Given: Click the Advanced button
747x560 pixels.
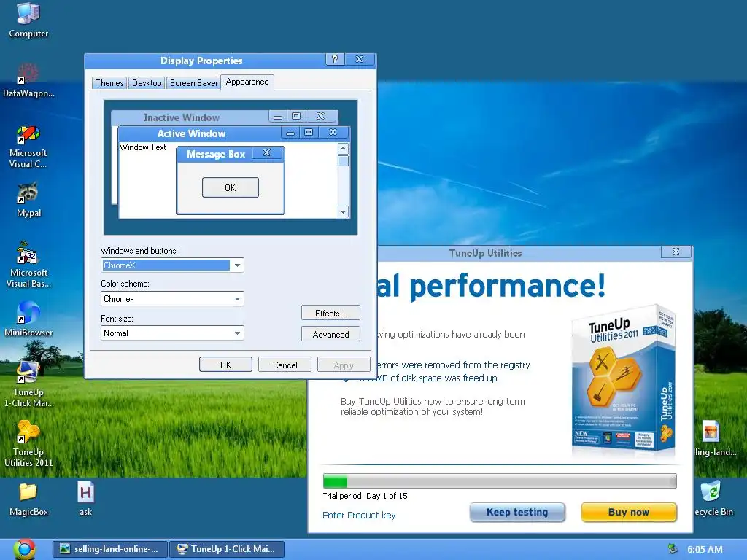Looking at the screenshot, I should click(x=330, y=334).
